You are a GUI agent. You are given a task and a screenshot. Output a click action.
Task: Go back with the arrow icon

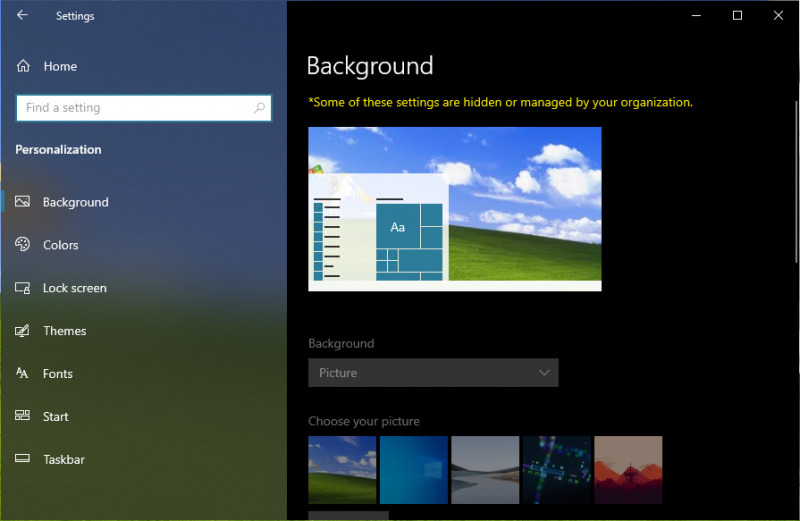pos(22,15)
